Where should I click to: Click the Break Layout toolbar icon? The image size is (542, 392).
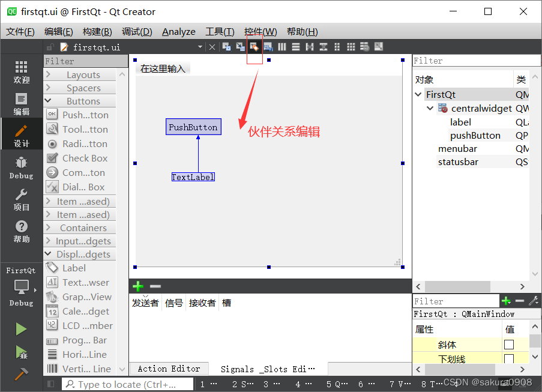[x=365, y=47]
